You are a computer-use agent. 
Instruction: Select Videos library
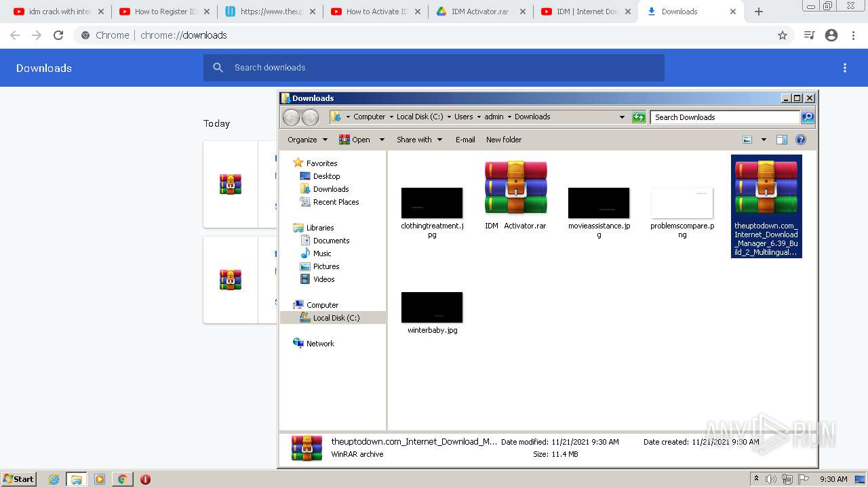[x=323, y=279]
